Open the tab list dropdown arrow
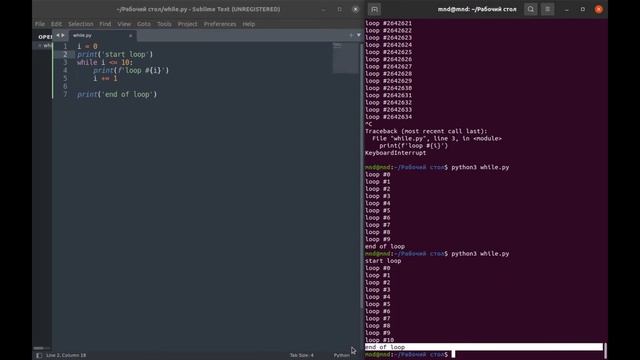The height and width of the screenshot is (360, 640). tap(359, 35)
